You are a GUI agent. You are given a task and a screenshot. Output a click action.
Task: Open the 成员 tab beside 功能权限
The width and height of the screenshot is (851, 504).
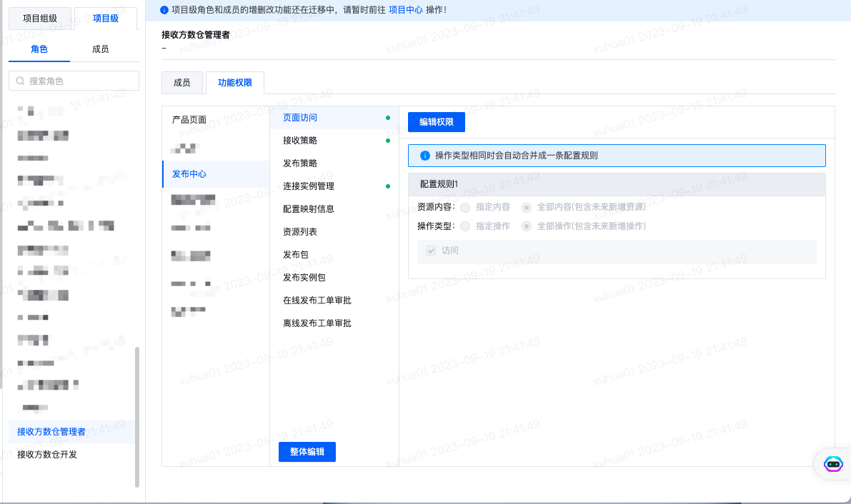tap(181, 83)
